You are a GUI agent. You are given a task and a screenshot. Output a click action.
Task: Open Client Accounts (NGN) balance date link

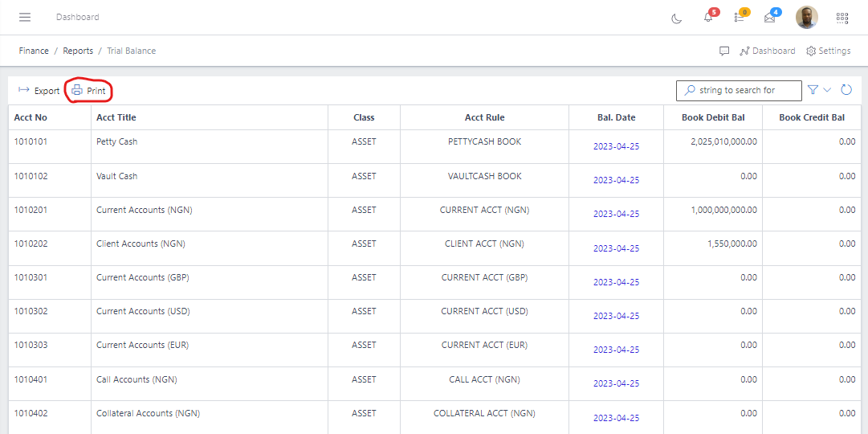click(616, 248)
